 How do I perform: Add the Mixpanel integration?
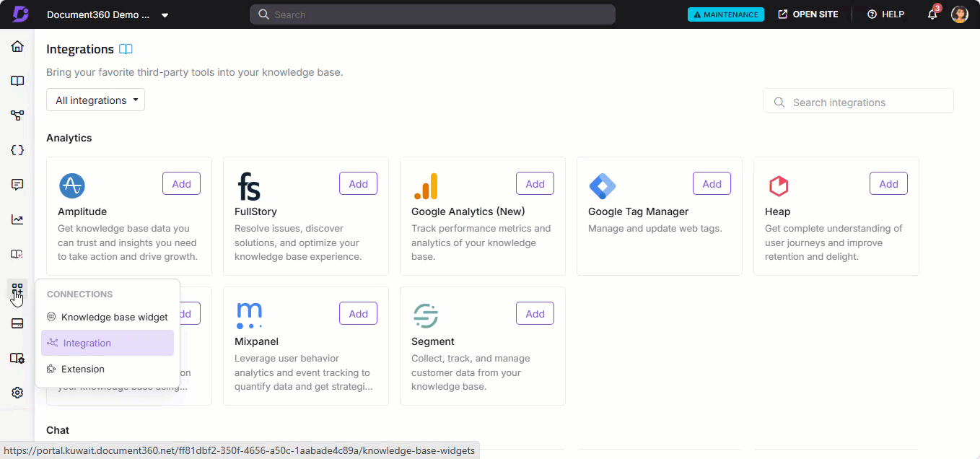pyautogui.click(x=358, y=314)
